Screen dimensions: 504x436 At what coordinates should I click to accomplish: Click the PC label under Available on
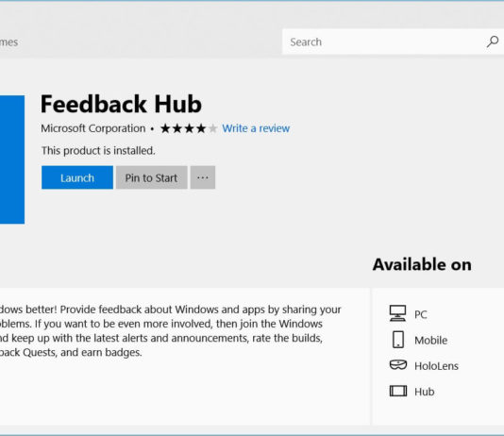pyautogui.click(x=421, y=314)
